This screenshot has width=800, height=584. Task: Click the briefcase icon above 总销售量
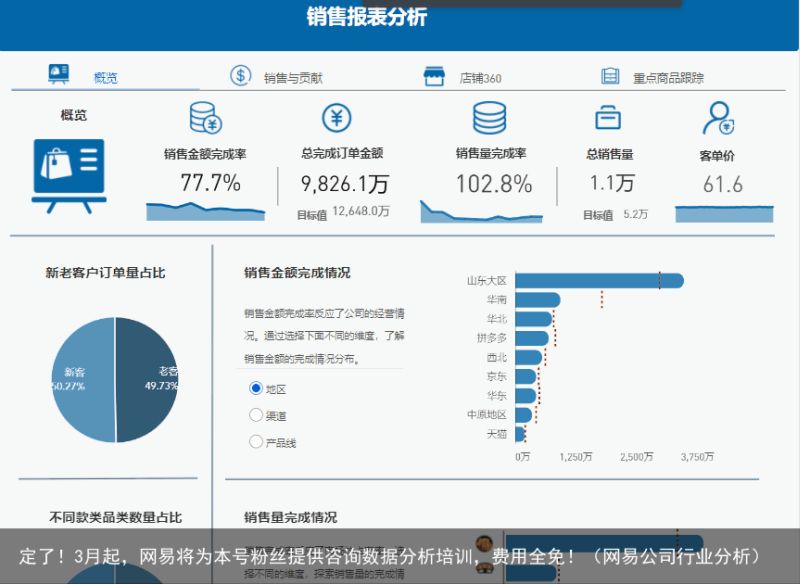pyautogui.click(x=608, y=117)
